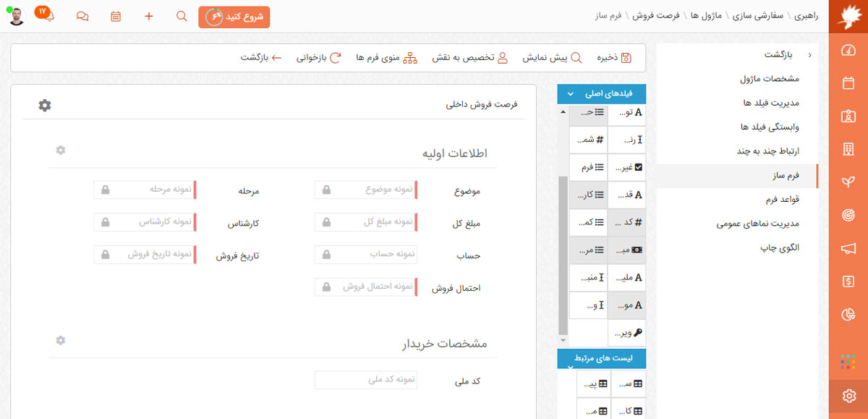
Task: Click the notifications bell with 17 badge
Action: tap(48, 17)
